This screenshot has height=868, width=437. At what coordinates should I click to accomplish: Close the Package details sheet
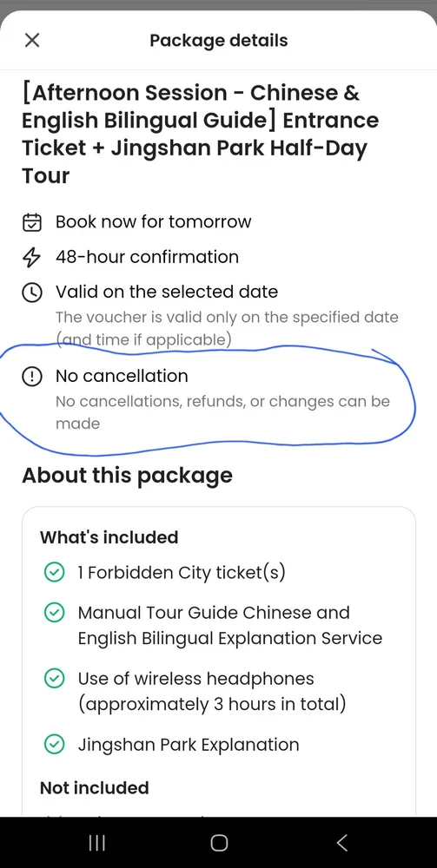tap(32, 40)
